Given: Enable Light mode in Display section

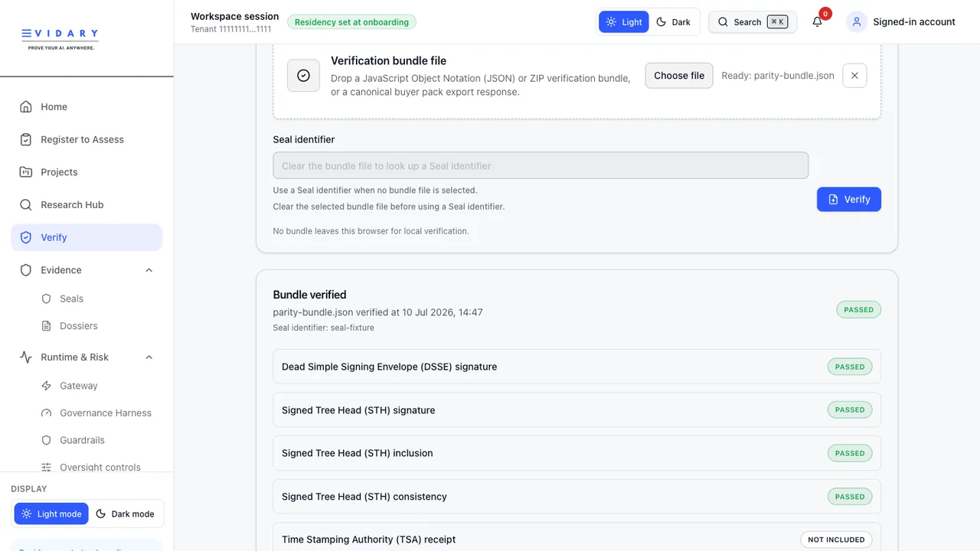Looking at the screenshot, I should [x=51, y=514].
